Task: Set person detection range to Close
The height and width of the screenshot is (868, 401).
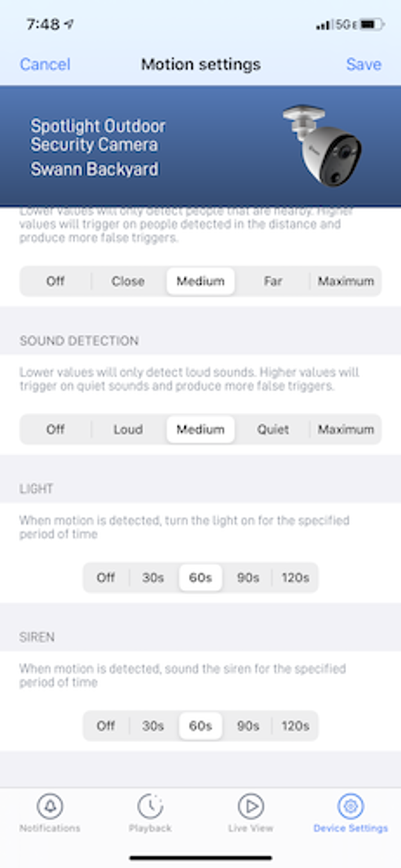Action: pyautogui.click(x=128, y=281)
